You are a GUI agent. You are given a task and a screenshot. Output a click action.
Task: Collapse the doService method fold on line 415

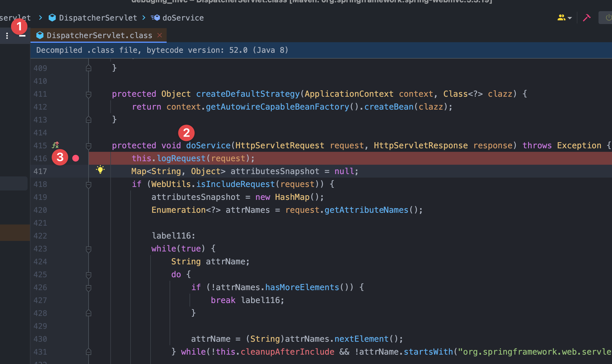pos(88,146)
